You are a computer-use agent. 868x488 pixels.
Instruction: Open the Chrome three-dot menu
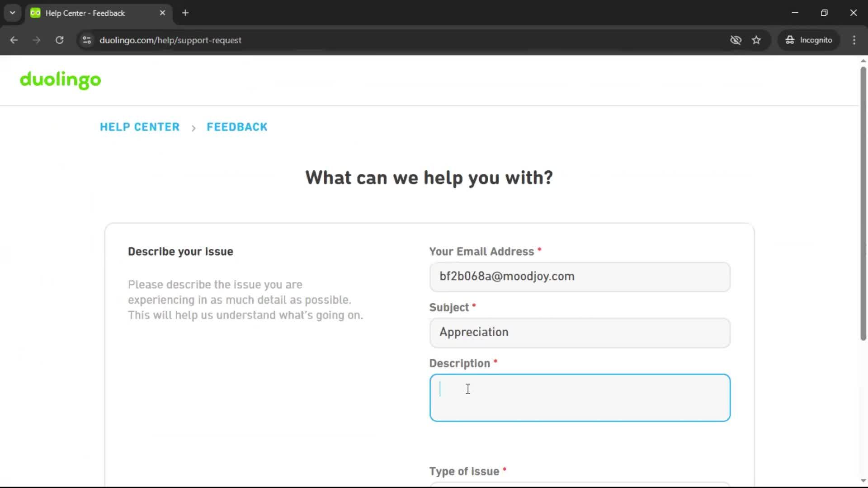pos(854,40)
